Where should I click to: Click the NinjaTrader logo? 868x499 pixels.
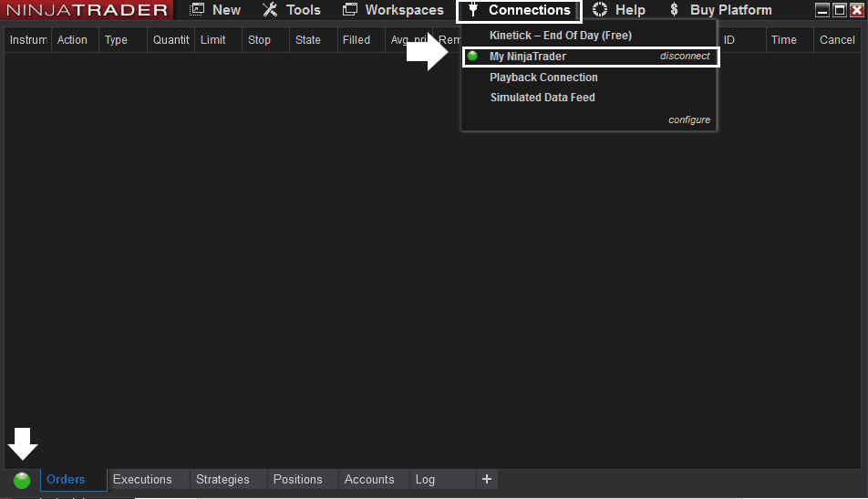[x=87, y=10]
